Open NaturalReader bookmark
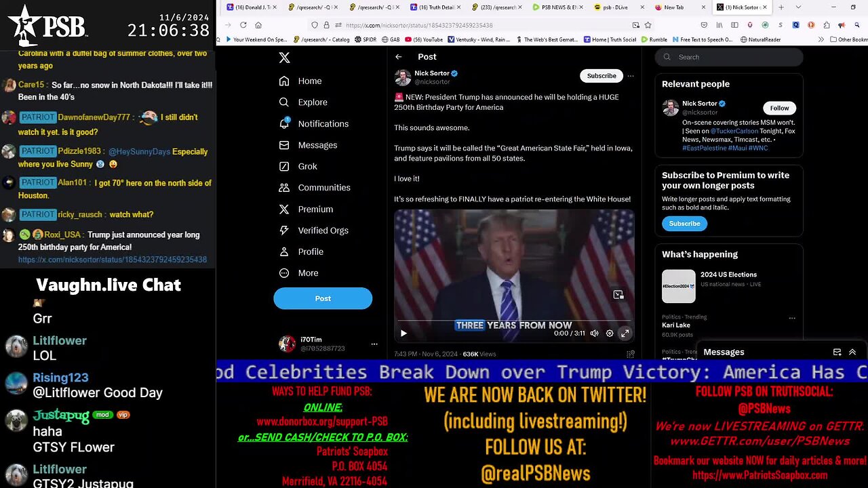Screen dimensions: 868x488 pos(760,40)
